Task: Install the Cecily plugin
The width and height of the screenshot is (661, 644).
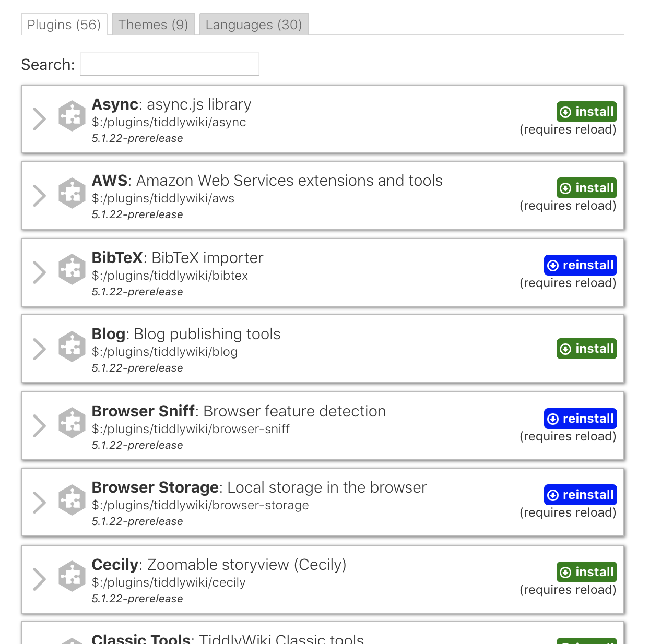Action: click(587, 572)
